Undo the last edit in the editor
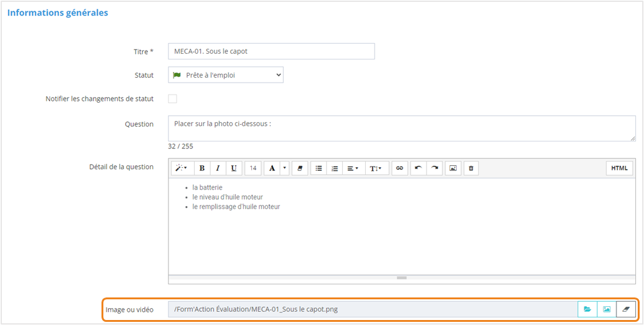Viewport: 644px width, 325px height. click(418, 168)
